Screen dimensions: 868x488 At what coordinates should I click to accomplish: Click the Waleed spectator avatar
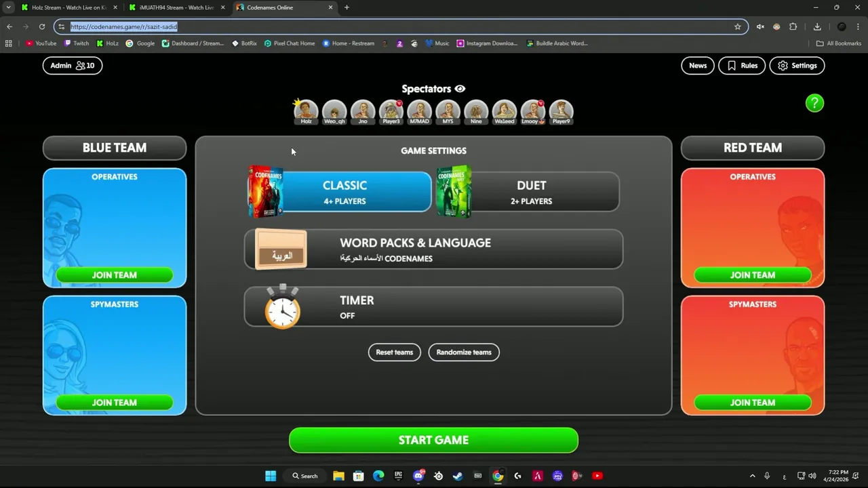coord(505,112)
